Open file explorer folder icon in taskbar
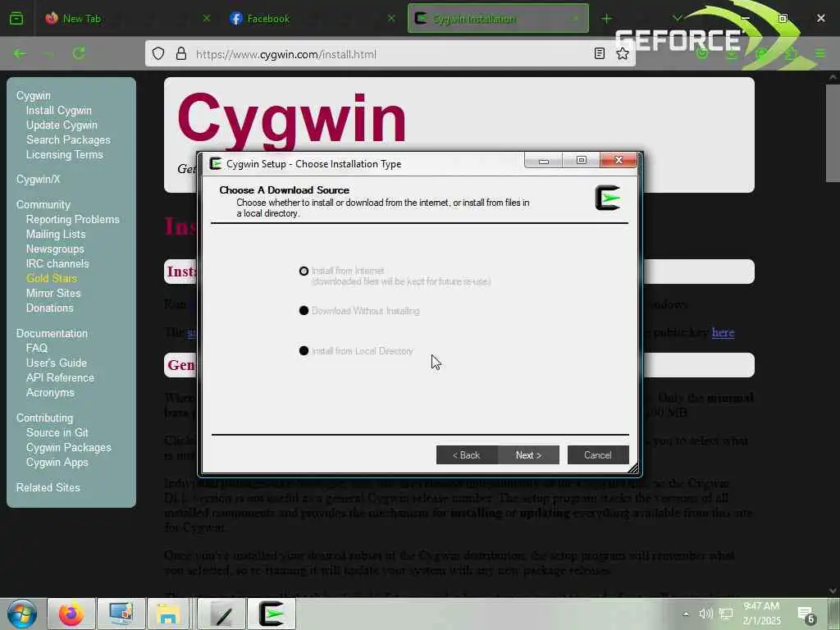The width and height of the screenshot is (840, 630). (x=167, y=614)
